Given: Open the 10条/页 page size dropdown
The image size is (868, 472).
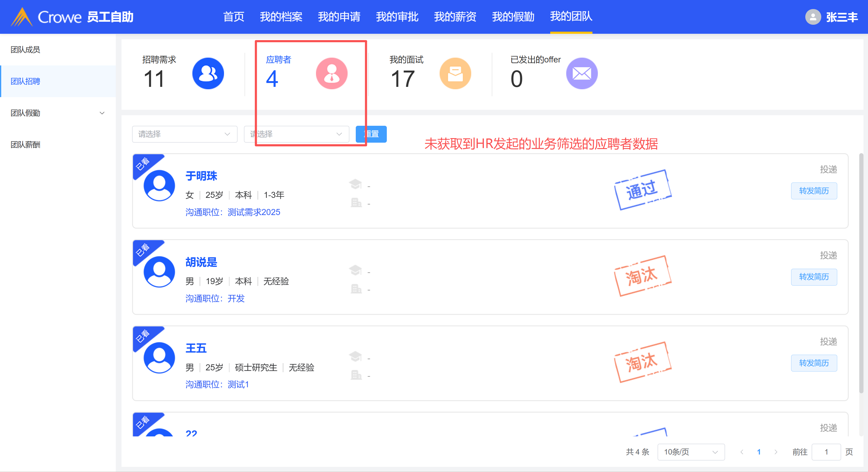Looking at the screenshot, I should pyautogui.click(x=691, y=452).
